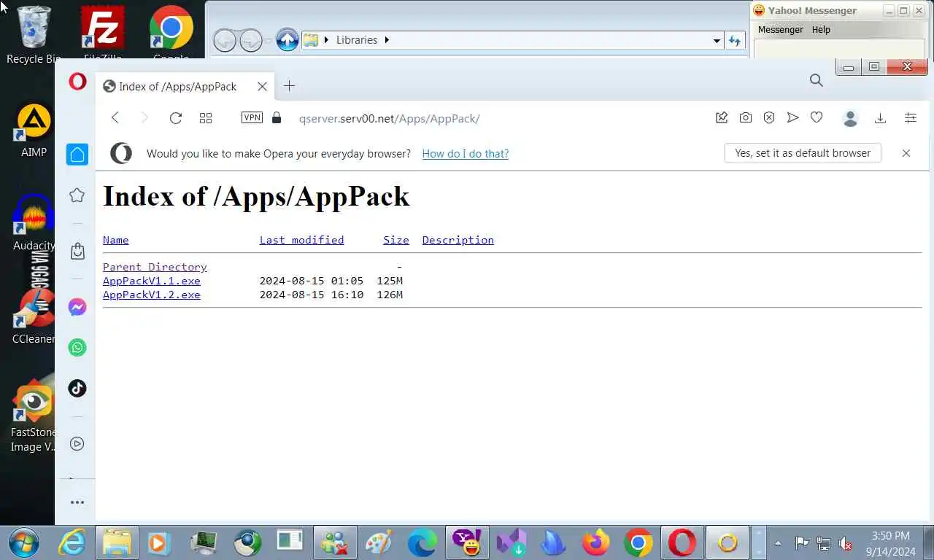Open Bookmarks star in Opera sidebar
The height and width of the screenshot is (560, 934).
click(x=77, y=195)
